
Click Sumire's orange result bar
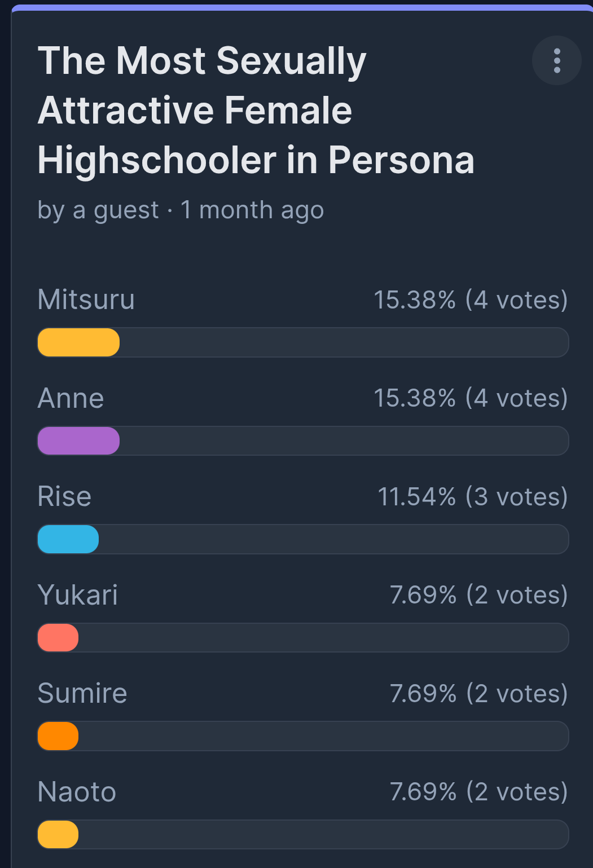58,736
